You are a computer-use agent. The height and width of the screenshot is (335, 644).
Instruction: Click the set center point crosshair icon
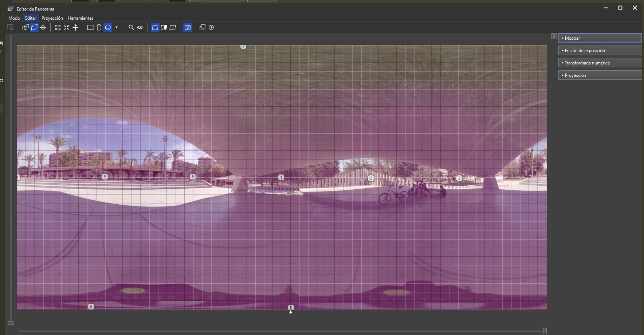coord(43,27)
